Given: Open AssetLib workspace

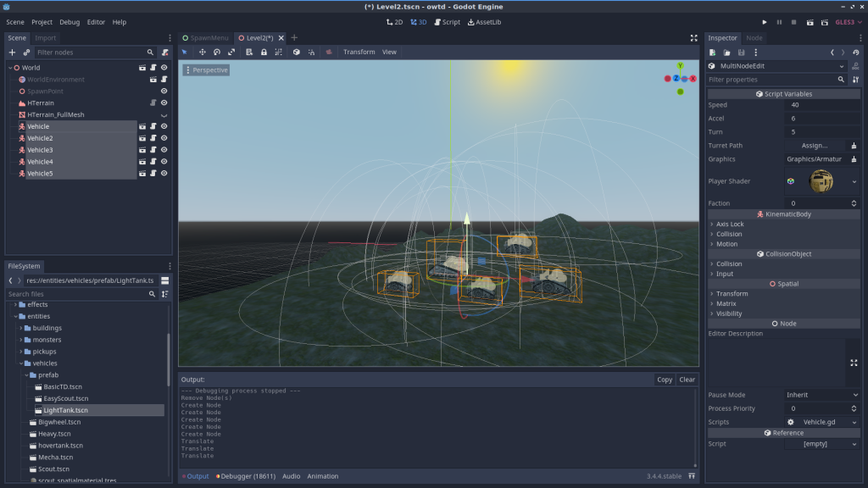Looking at the screenshot, I should [484, 22].
